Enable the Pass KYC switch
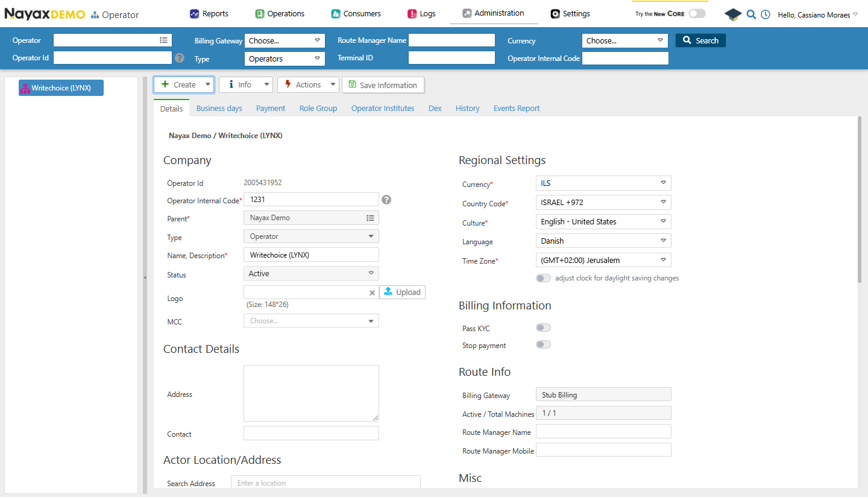This screenshot has width=868, height=497. pos(543,328)
